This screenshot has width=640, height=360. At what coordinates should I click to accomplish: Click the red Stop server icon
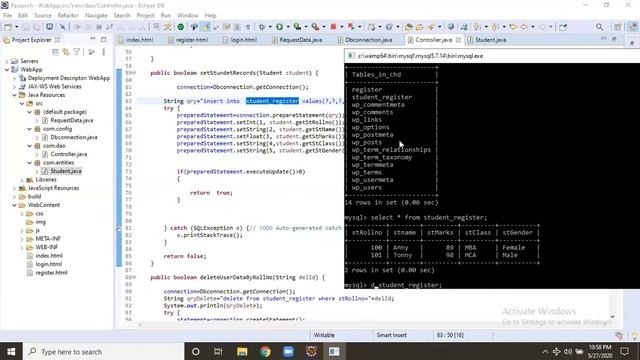coord(333,27)
